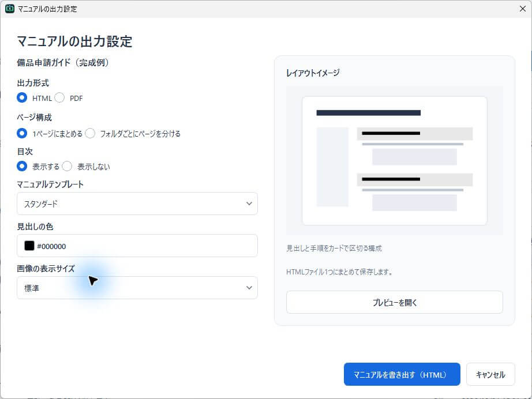532x399 pixels.
Task: Open the 画像の表示サイズ dropdown showing 標準
Action: click(137, 288)
